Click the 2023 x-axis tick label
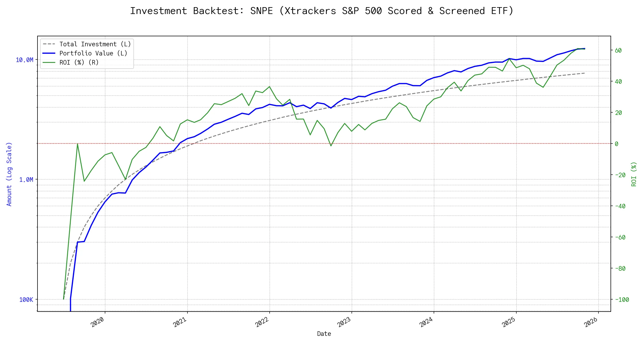The image size is (644, 343). 344,322
